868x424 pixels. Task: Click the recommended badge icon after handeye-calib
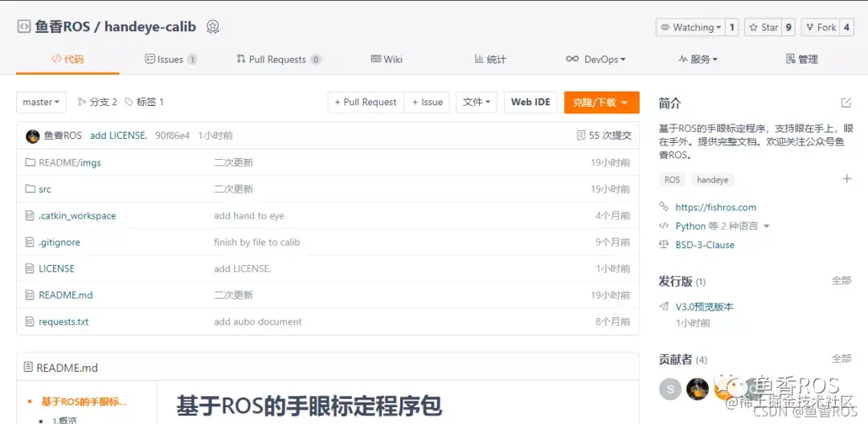(x=212, y=26)
